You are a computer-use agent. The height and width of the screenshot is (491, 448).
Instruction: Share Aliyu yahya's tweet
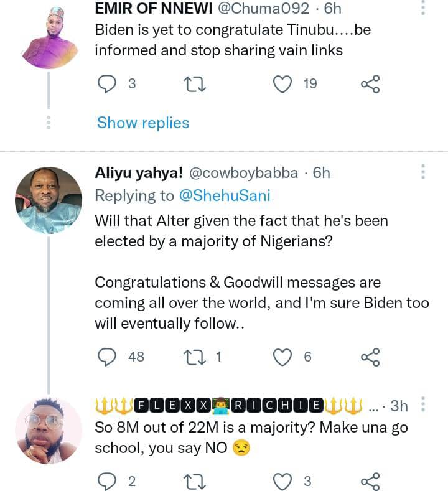[370, 357]
